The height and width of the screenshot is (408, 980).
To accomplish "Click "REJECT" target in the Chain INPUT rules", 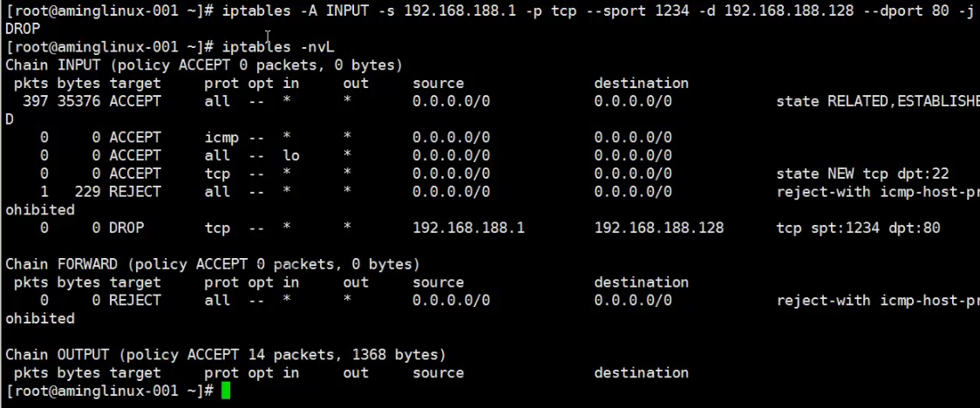I will point(135,192).
